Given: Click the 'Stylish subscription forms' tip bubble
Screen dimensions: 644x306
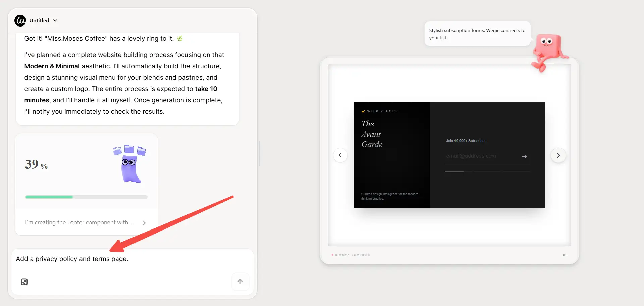Looking at the screenshot, I should (x=477, y=34).
